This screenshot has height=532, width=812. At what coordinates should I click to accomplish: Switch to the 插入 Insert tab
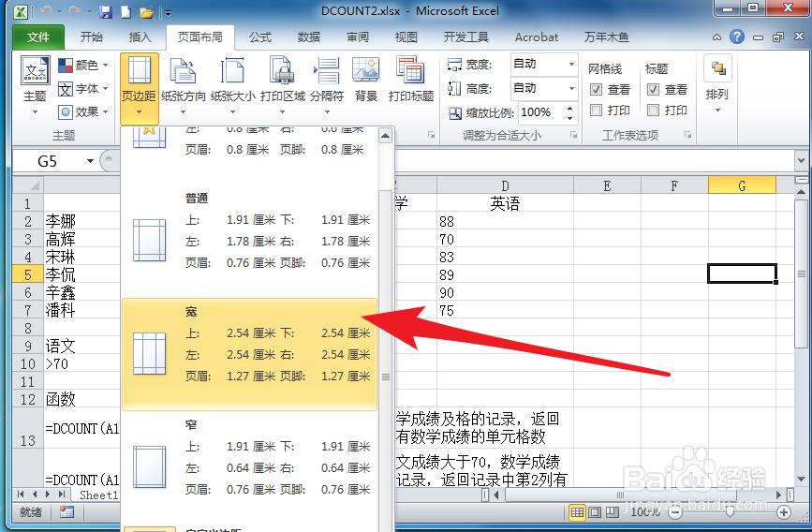coord(140,37)
